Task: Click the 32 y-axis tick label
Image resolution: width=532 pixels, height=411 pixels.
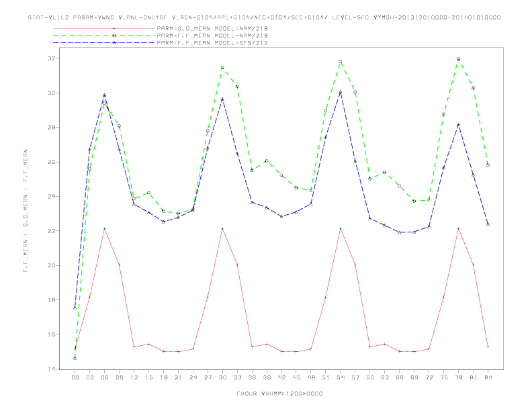Action: click(51, 58)
